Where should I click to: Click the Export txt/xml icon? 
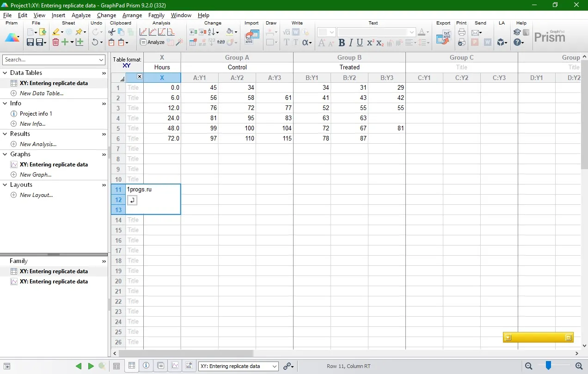[444, 37]
